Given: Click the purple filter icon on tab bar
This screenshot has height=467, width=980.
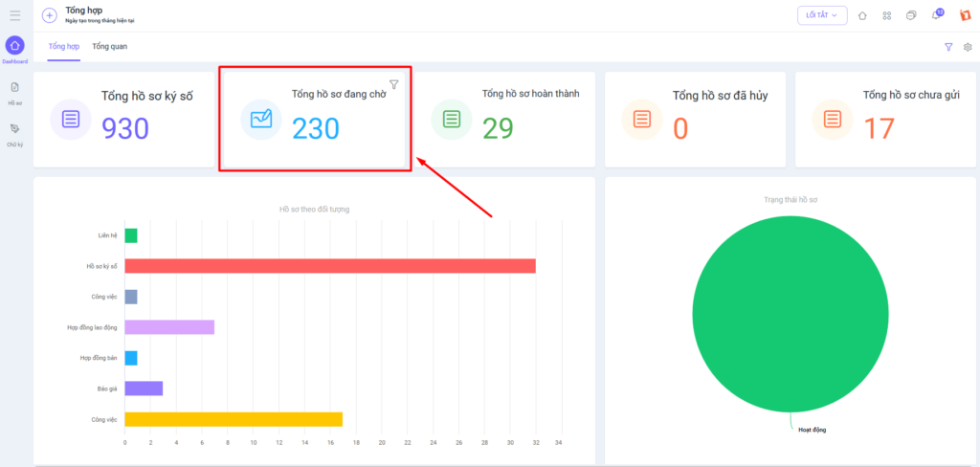Looking at the screenshot, I should (x=948, y=47).
